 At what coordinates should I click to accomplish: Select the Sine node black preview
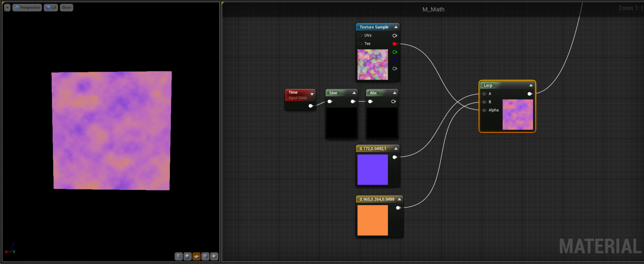[x=342, y=123]
